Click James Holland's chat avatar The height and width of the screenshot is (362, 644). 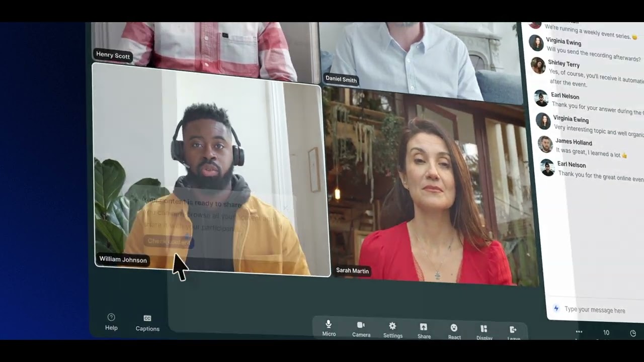coord(545,144)
